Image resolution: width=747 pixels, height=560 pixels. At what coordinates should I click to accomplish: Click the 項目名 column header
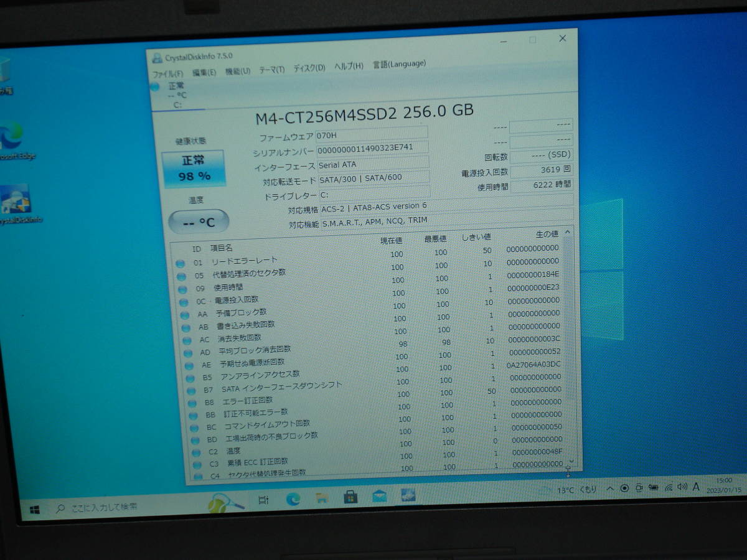221,248
